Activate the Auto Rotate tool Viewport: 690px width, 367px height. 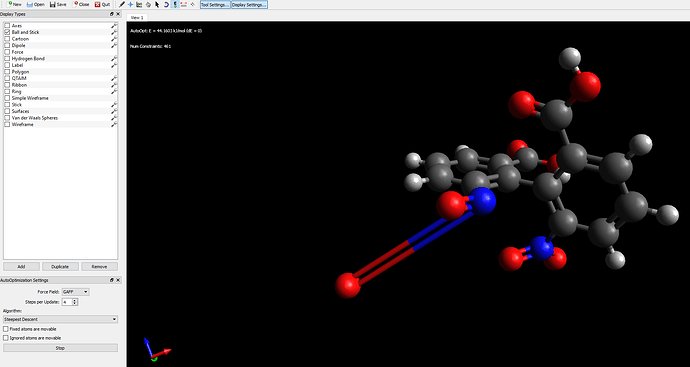pos(166,4)
